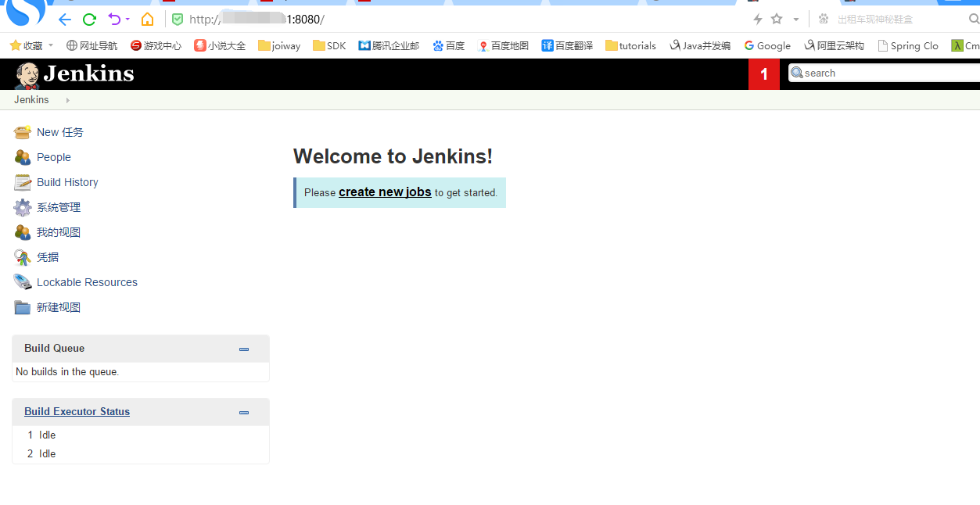The width and height of the screenshot is (980, 505).
Task: Open the Build History link
Action: click(x=67, y=182)
